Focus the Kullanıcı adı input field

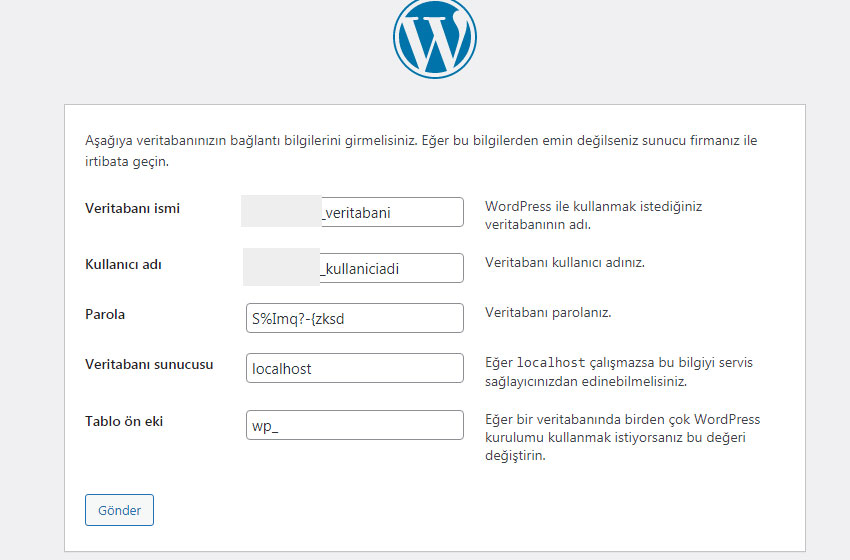355,268
